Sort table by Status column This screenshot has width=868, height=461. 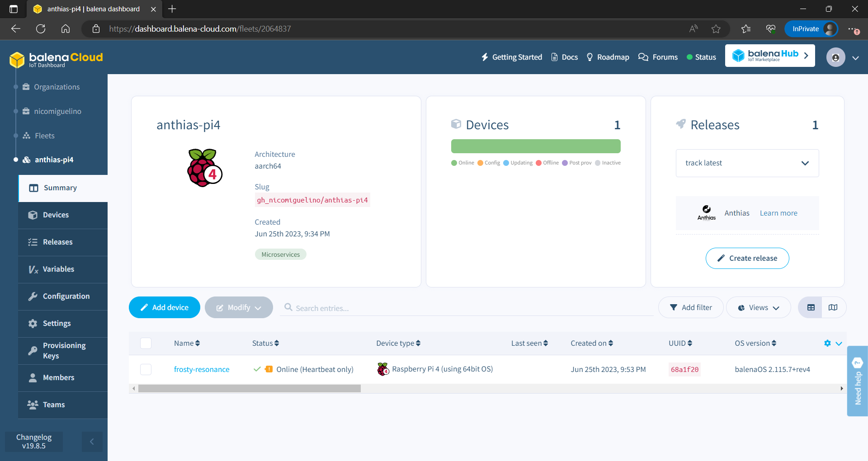265,343
